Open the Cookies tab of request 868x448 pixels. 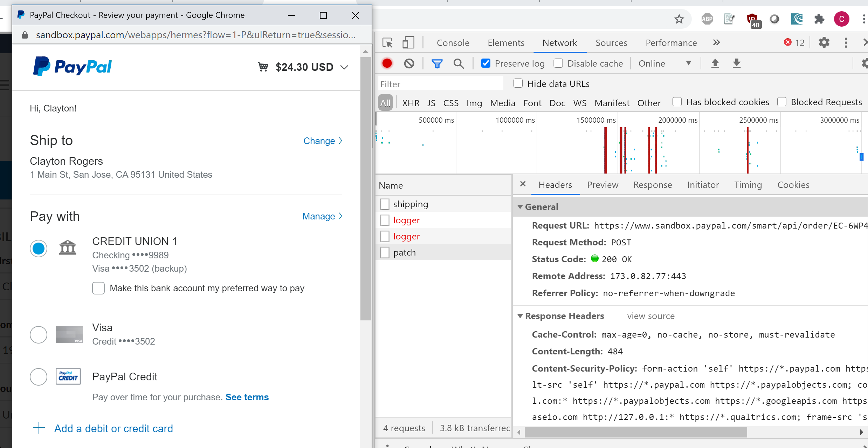click(x=793, y=185)
